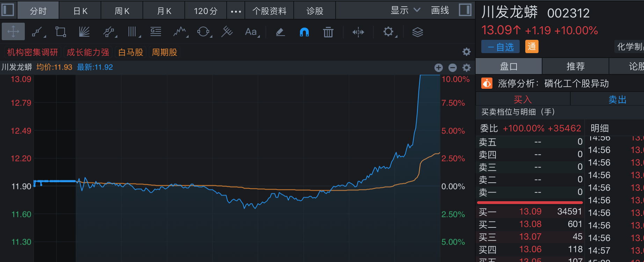Screen dimensions: 644x262
Task: Select the wave pattern drawing tool
Action: point(180,32)
